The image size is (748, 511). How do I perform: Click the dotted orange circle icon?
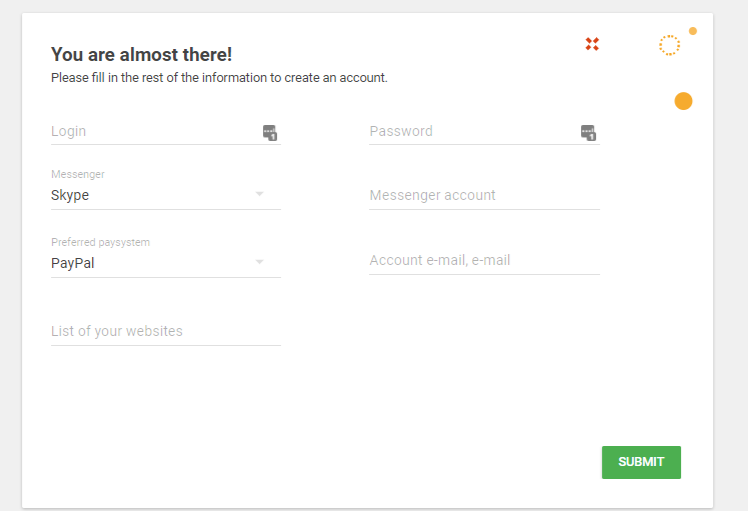pos(669,45)
